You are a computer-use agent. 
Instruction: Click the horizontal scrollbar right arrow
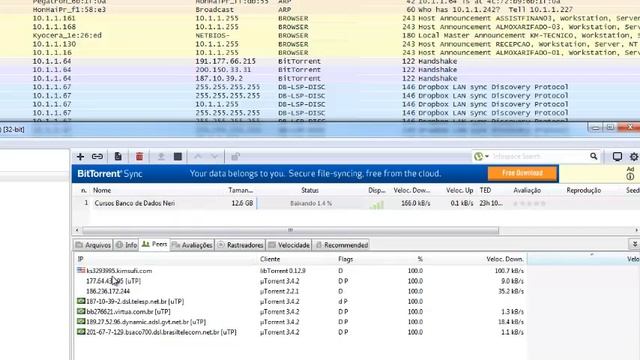[636, 230]
